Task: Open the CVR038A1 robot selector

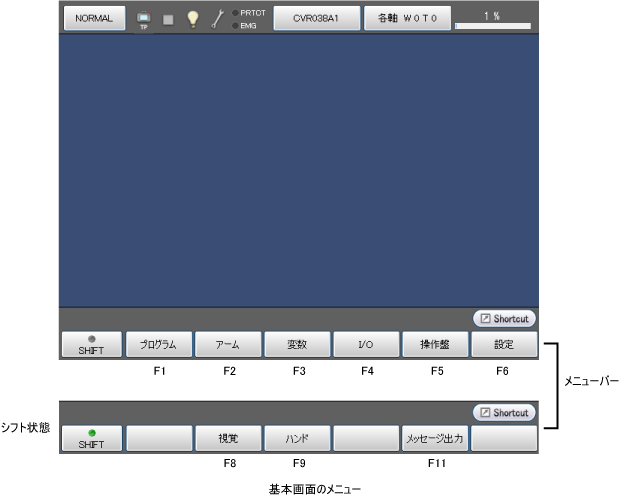Action: tap(315, 18)
